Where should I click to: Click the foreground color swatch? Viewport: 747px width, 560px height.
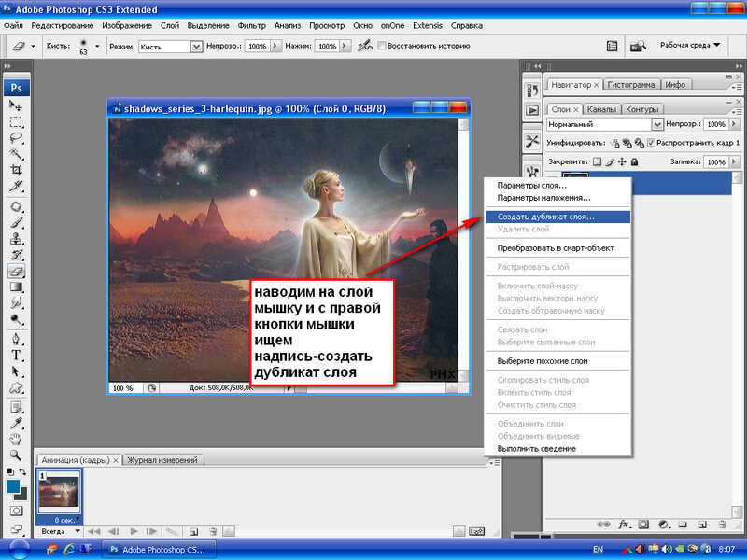[13, 485]
